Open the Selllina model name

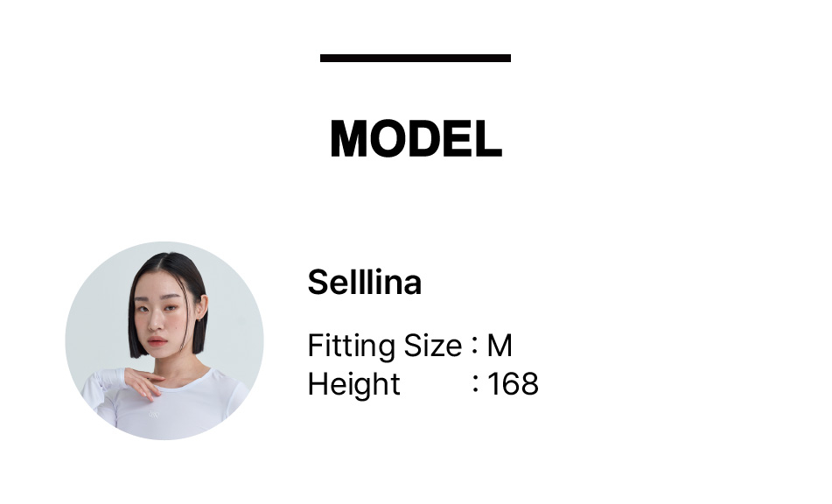pyautogui.click(x=364, y=283)
